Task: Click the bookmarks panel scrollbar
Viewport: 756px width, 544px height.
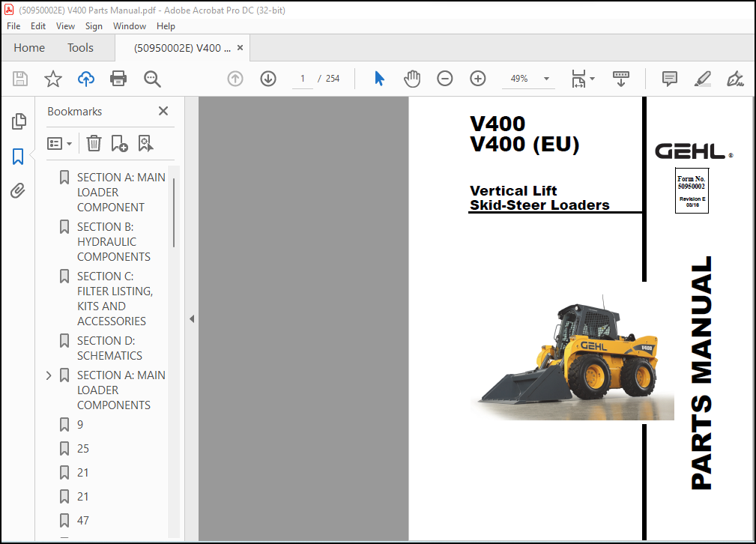Action: [174, 212]
